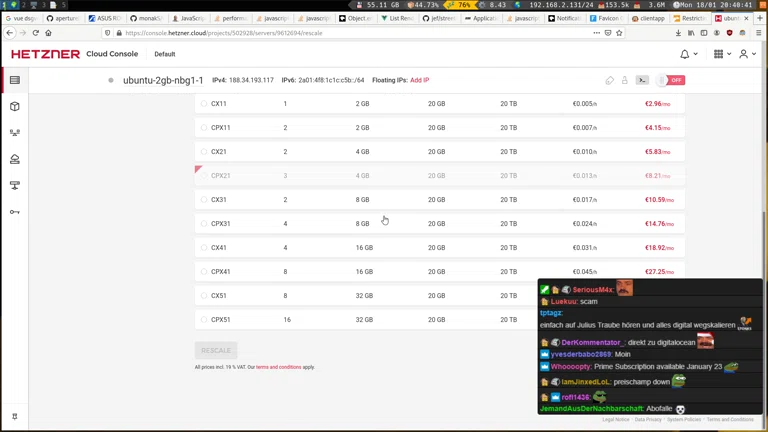Select the CPX31 server type radio
The image size is (768, 432).
[x=204, y=223]
